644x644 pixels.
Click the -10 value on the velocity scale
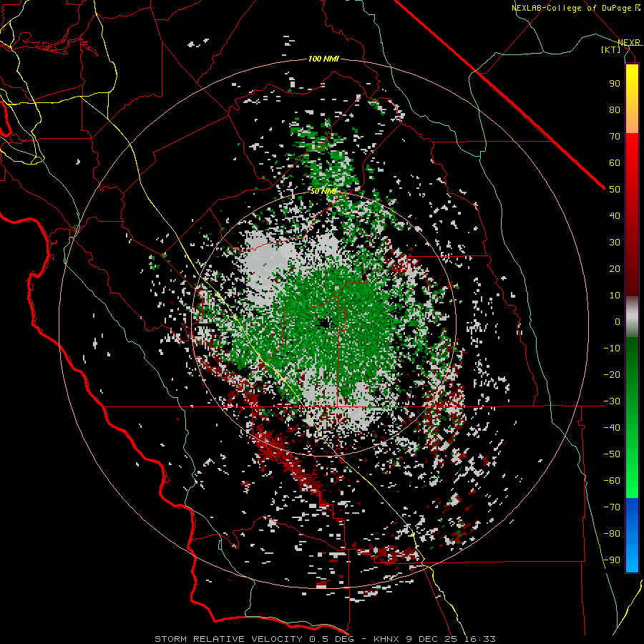(612, 348)
